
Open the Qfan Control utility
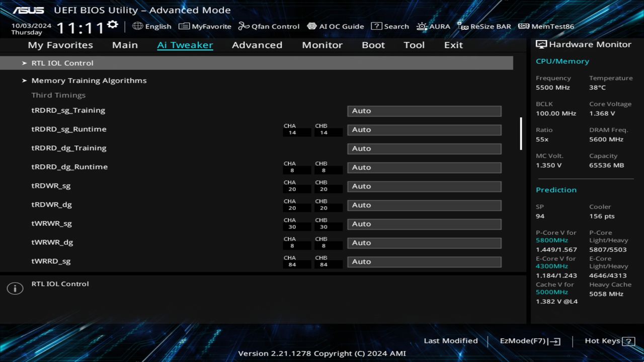click(269, 26)
